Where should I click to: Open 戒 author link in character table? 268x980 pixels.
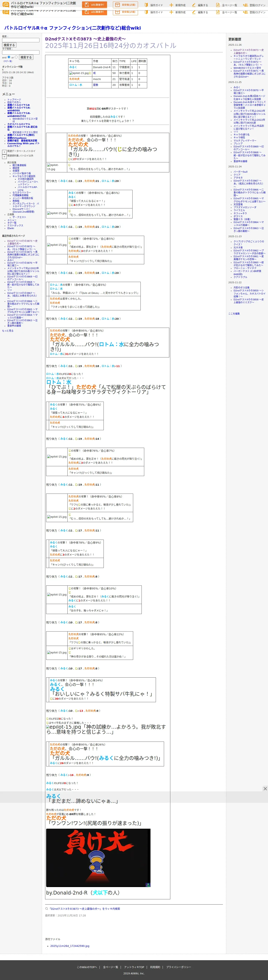click(94, 73)
